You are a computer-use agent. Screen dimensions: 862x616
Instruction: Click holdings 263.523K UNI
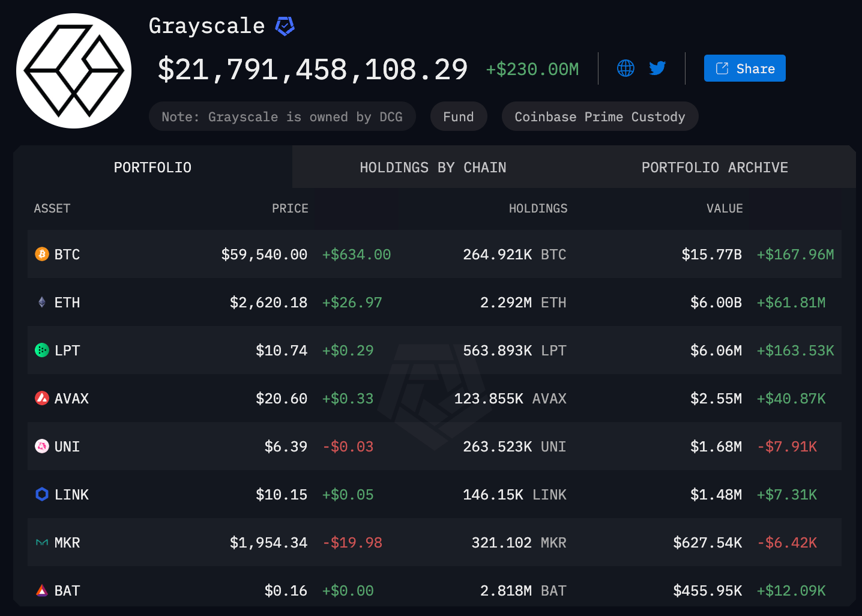pyautogui.click(x=514, y=447)
